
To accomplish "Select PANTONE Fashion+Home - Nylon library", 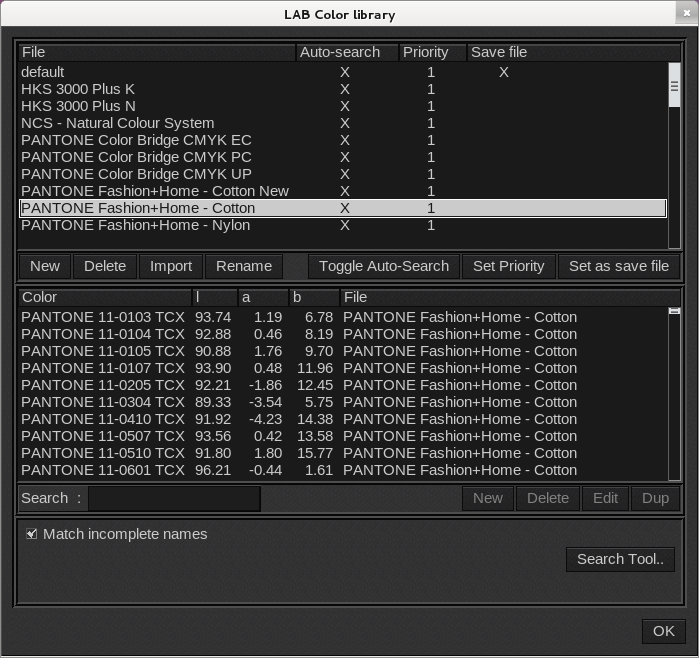I will pyautogui.click(x=135, y=225).
